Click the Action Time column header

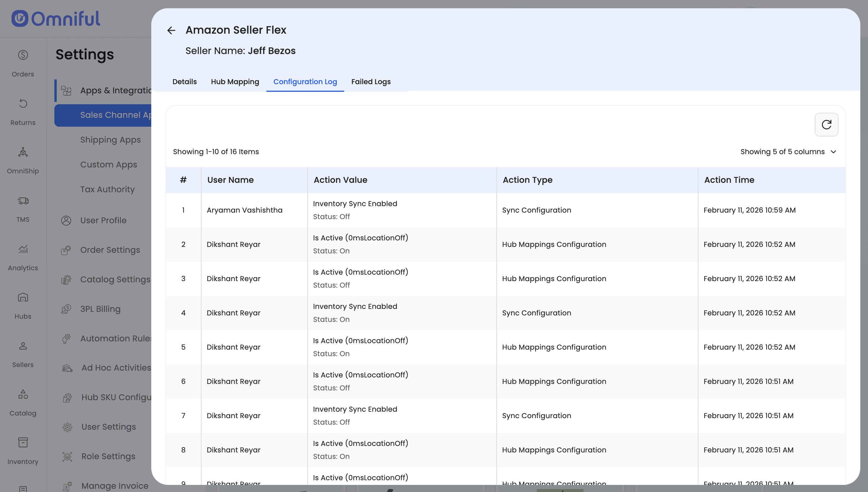729,180
